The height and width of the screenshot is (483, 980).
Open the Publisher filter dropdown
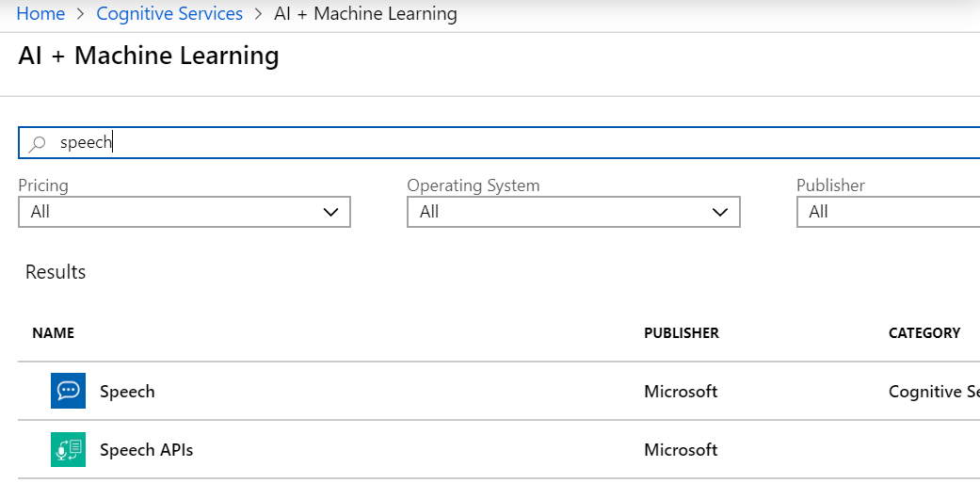pyautogui.click(x=888, y=212)
